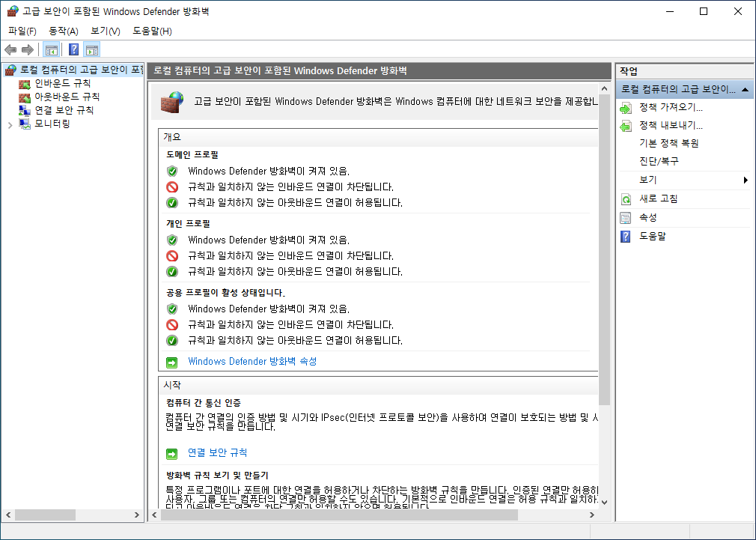
Task: Click shield icon under 개인 프로필
Action: pos(172,240)
